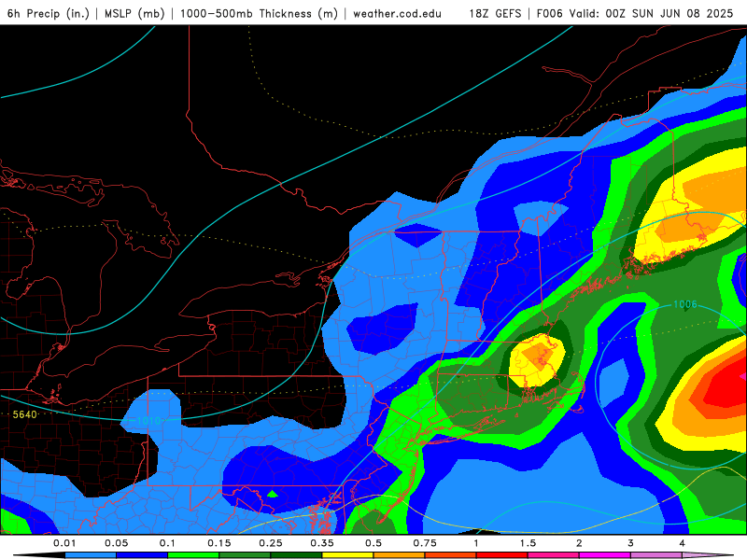
Task: Pick the orange 0.5–0.75 legend swatch
Action: pyautogui.click(x=400, y=555)
